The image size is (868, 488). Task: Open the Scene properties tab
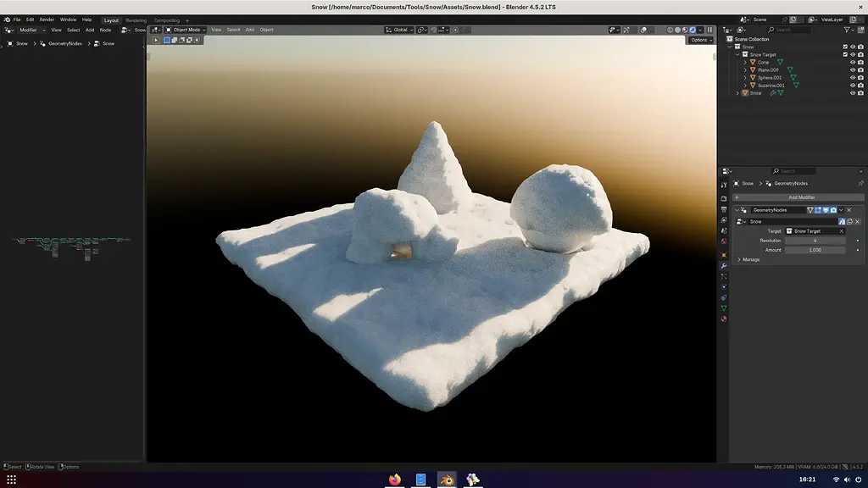(x=724, y=230)
